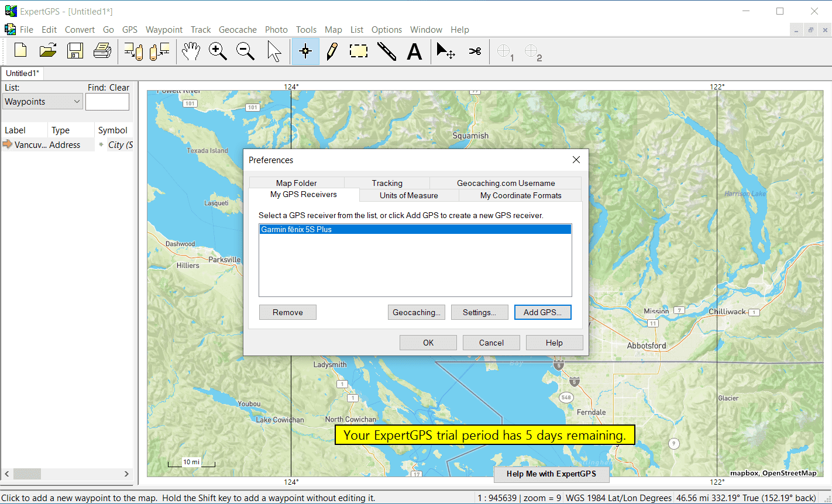Sort by the Symbol column header
Screen dimensions: 832x504
114,130
